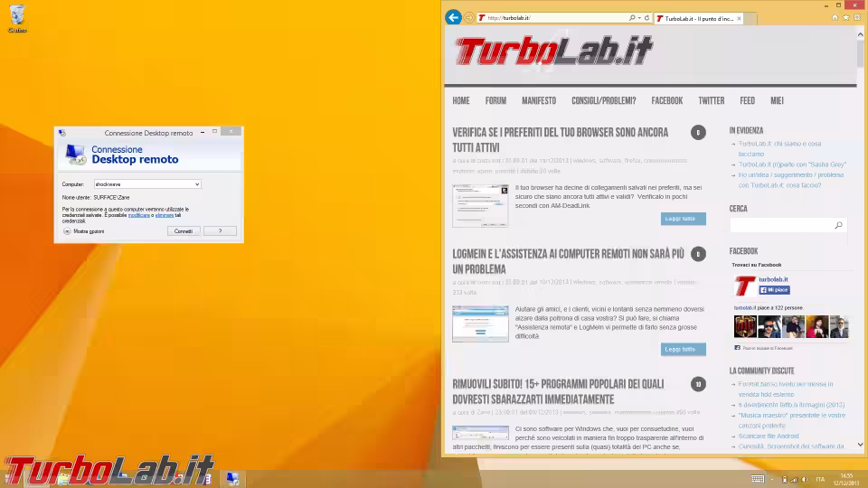Click the CERCA search input field
This screenshot has width=868, height=488.
[x=779, y=225]
